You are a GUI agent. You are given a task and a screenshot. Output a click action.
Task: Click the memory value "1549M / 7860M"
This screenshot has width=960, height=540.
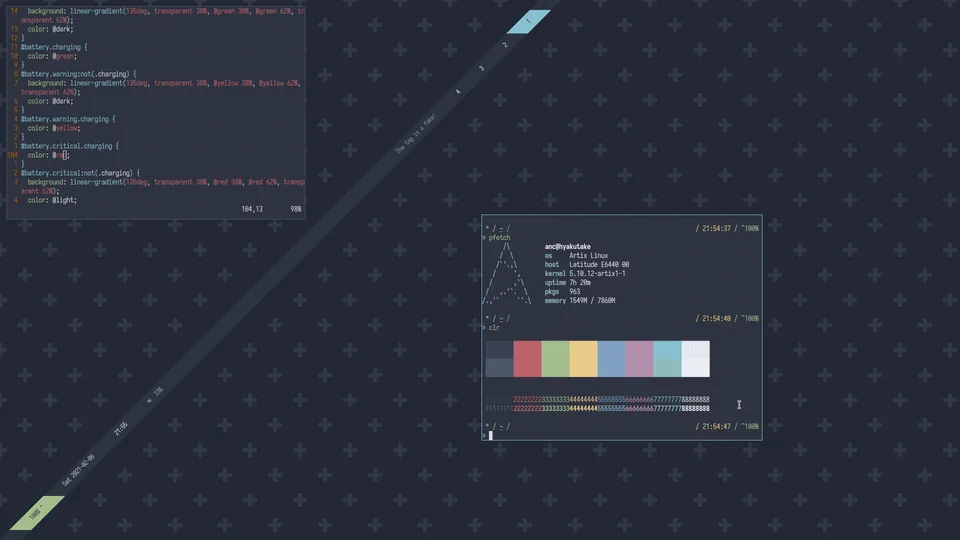[x=592, y=301]
